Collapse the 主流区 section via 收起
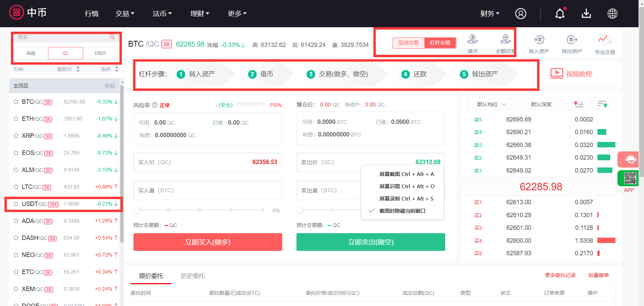 pyautogui.click(x=110, y=86)
